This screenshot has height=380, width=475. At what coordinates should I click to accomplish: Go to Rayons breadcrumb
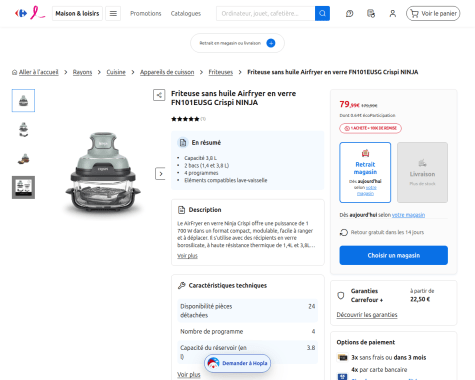(82, 72)
